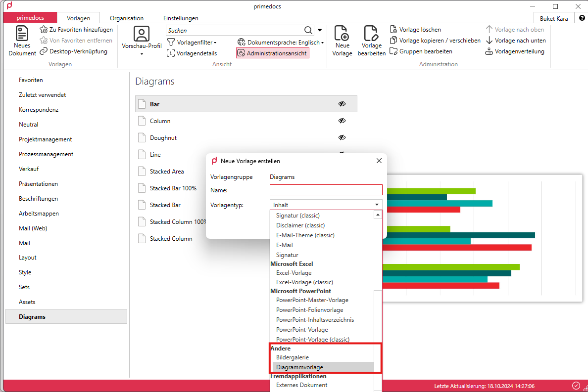
Task: Open the Vorlagenfilter dropdown
Action: [x=192, y=43]
